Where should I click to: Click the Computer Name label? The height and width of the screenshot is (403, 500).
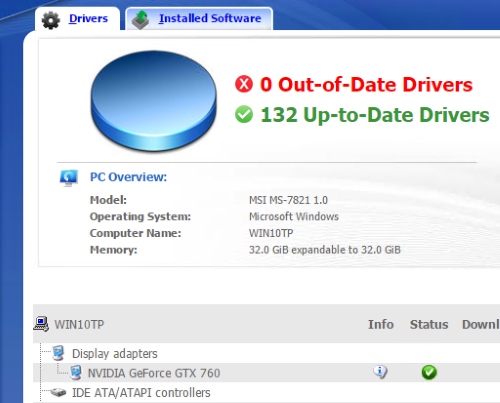pos(135,233)
